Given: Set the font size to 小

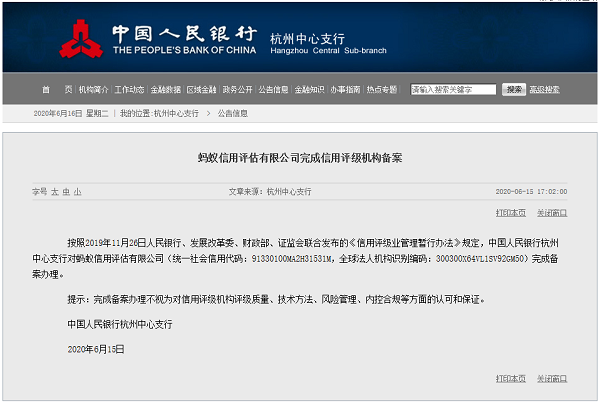Looking at the screenshot, I should point(78,192).
